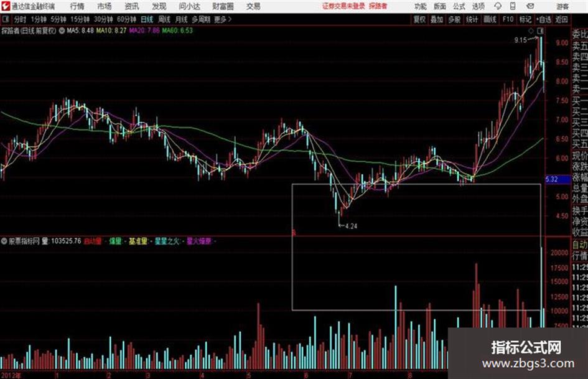Open the 财富圈 menu
This screenshot has height=379, width=588.
coord(223,6)
